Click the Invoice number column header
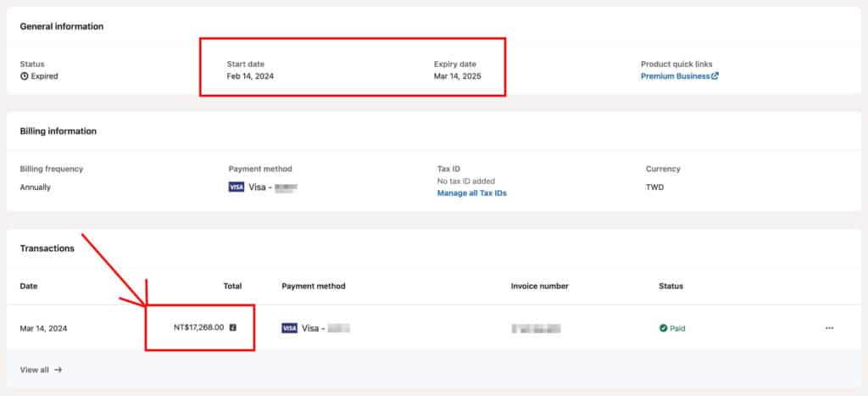The height and width of the screenshot is (396, 868). point(540,287)
